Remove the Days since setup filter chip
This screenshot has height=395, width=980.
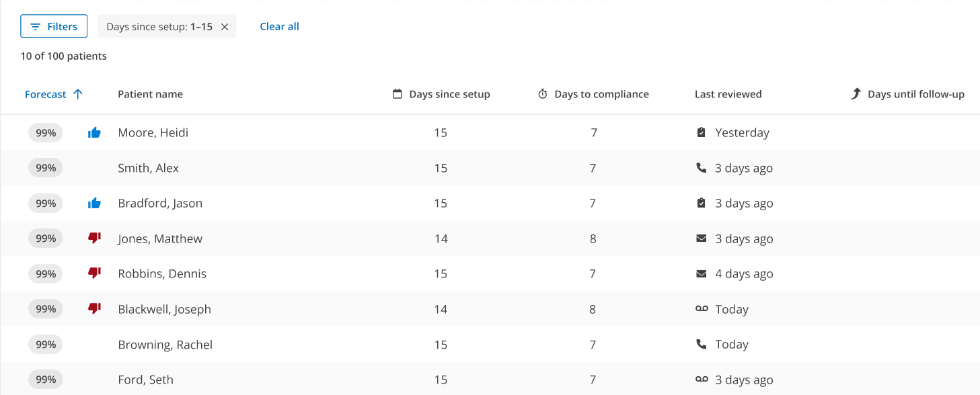click(225, 27)
